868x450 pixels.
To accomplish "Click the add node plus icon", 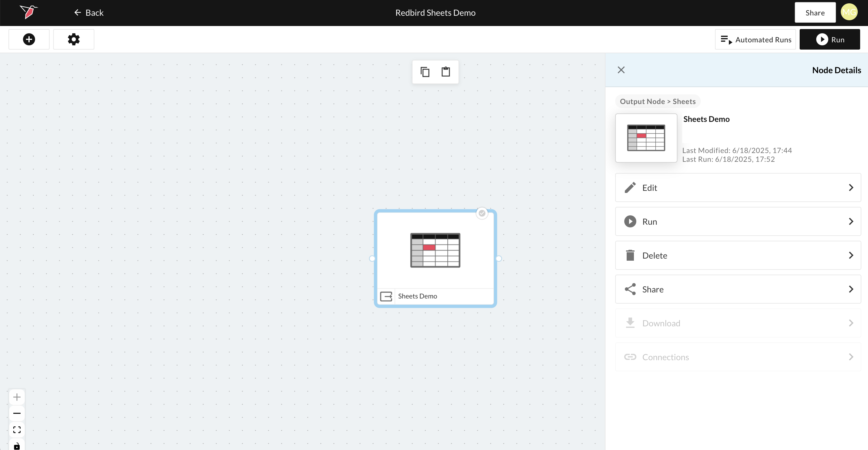I will [29, 39].
